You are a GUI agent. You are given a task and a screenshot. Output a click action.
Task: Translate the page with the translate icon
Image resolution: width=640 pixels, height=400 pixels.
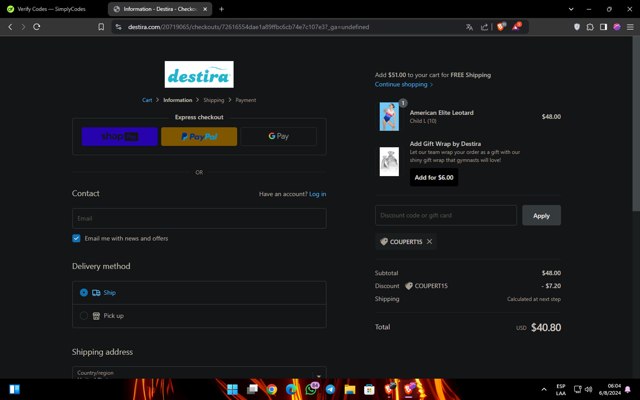coord(469,27)
